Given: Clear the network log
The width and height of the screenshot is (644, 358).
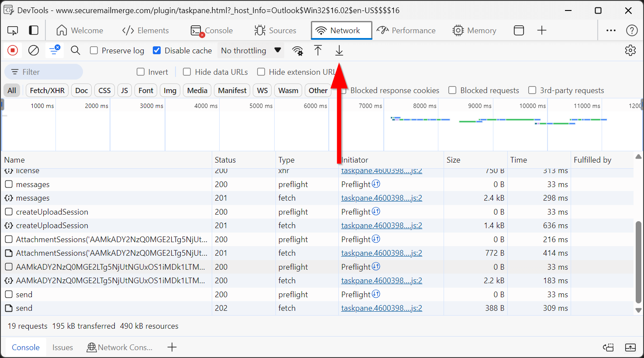Looking at the screenshot, I should point(34,51).
